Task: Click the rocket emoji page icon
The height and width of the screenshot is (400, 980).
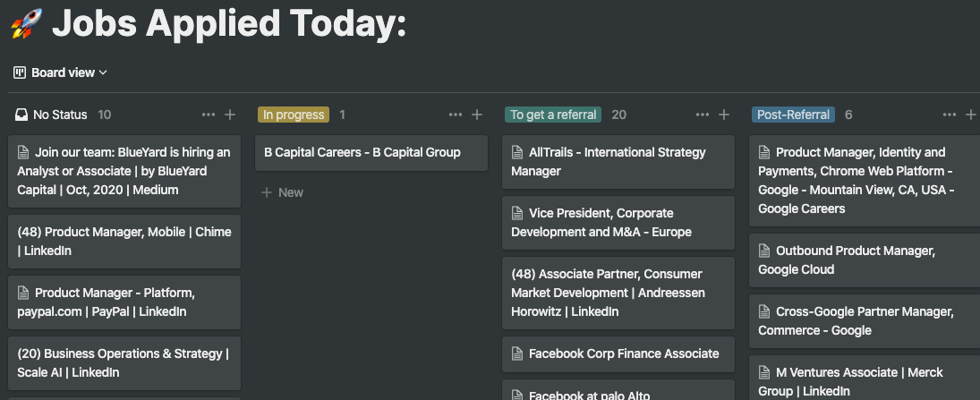Action: (25, 23)
